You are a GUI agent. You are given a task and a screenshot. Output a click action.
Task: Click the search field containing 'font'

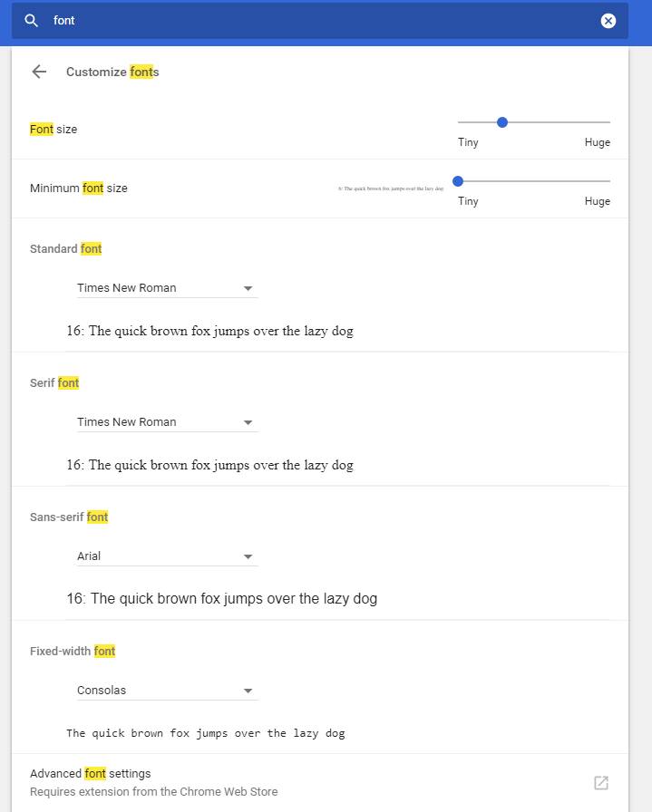click(320, 21)
